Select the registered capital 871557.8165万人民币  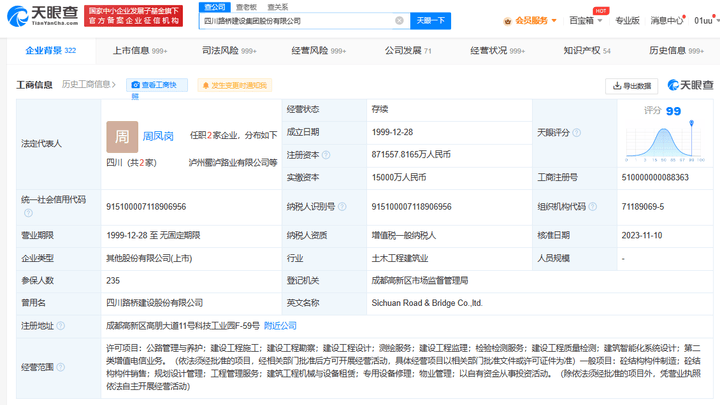point(411,154)
